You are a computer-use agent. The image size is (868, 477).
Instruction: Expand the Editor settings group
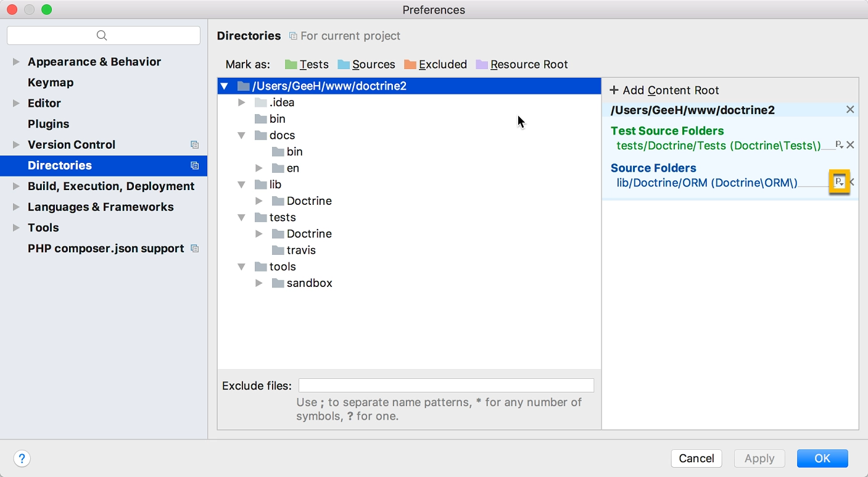[x=16, y=103]
